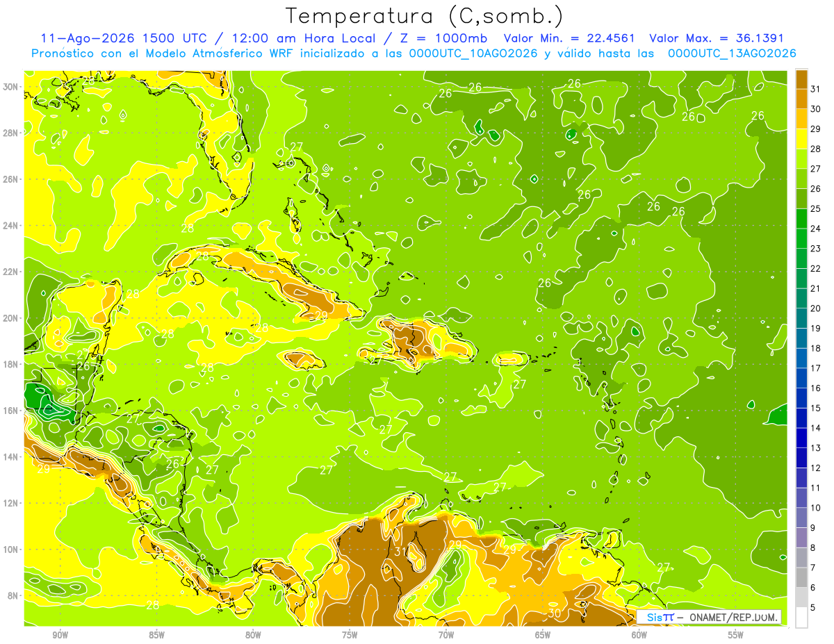Click the 12N latitude axis label
The height and width of the screenshot is (644, 834).
pyautogui.click(x=11, y=502)
